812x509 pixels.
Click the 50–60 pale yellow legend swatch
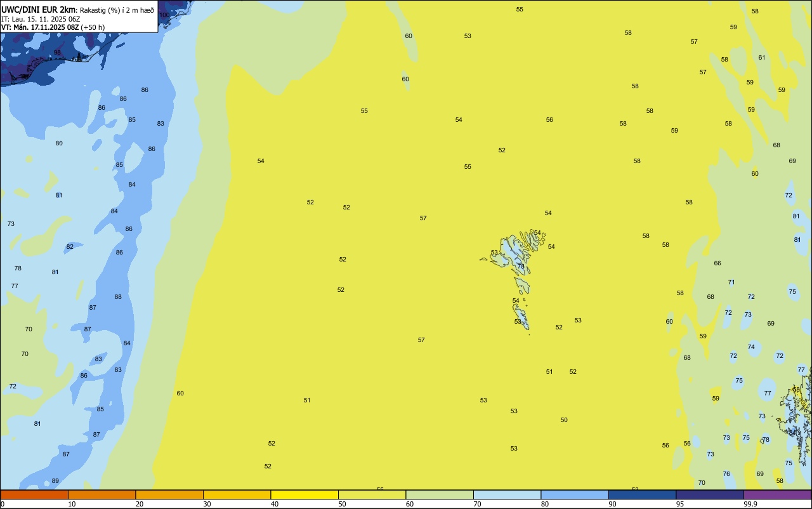coord(372,494)
